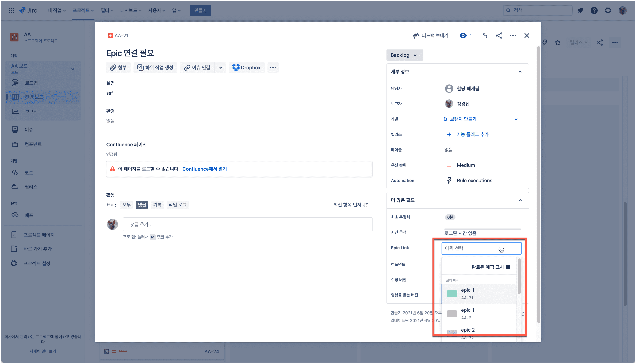The width and height of the screenshot is (636, 364).
Task: Toggle newest-first sort order
Action: click(x=350, y=205)
